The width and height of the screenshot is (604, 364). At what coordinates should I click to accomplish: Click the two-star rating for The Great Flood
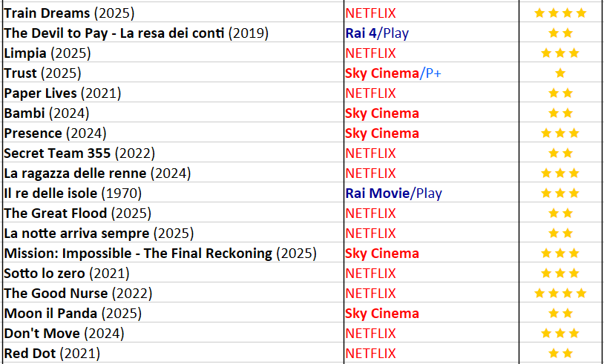pos(560,214)
